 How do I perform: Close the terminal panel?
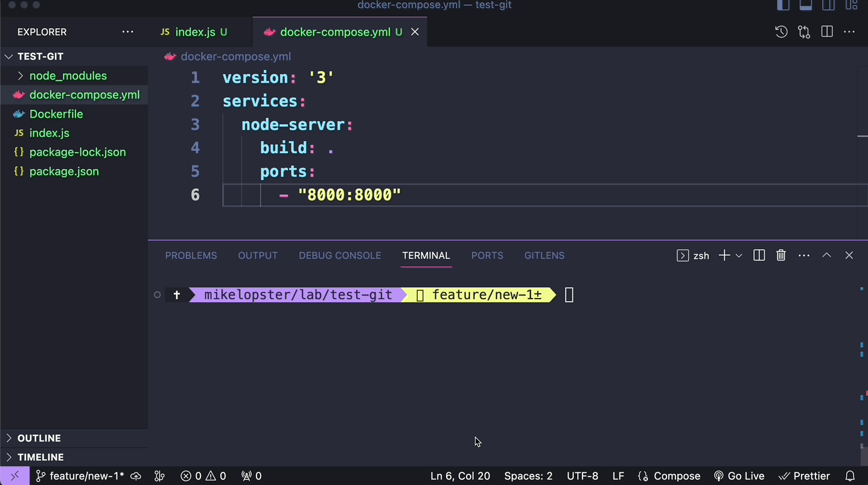tap(849, 256)
